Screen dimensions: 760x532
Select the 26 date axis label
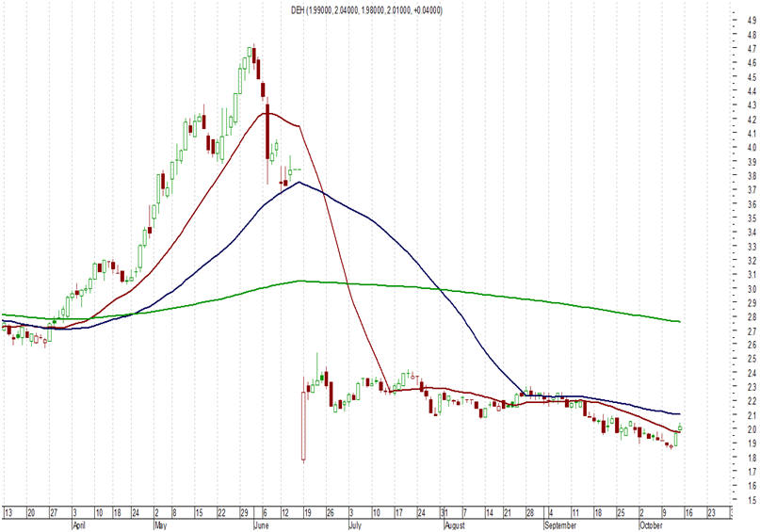(x=331, y=512)
